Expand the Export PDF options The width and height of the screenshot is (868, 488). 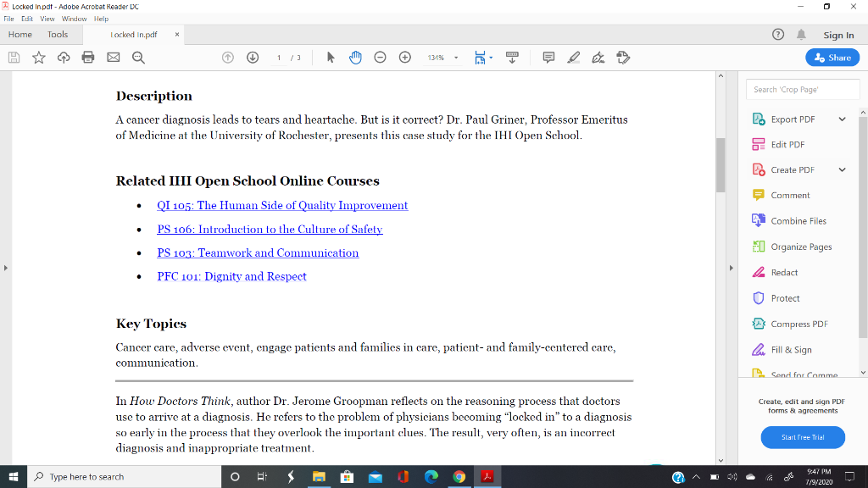(842, 119)
